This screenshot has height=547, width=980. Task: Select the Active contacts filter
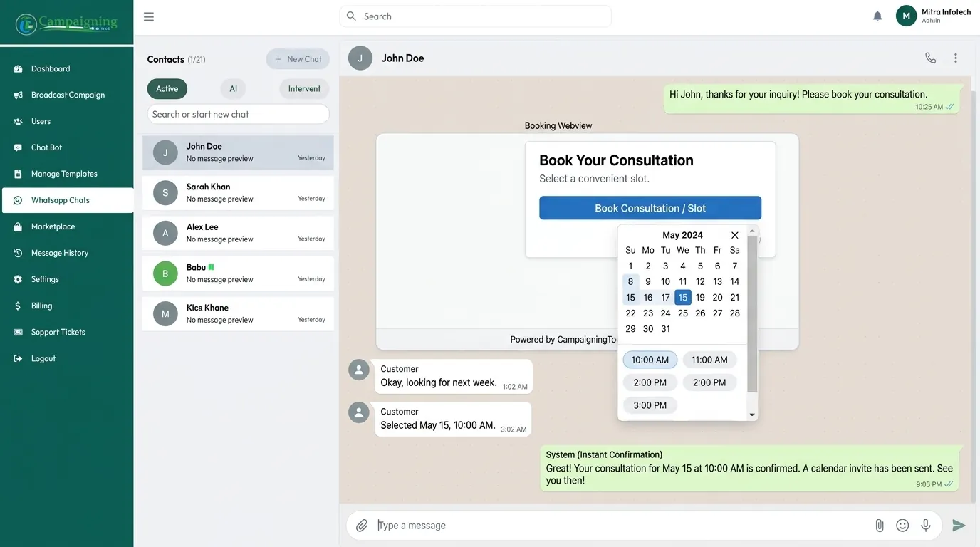point(167,89)
